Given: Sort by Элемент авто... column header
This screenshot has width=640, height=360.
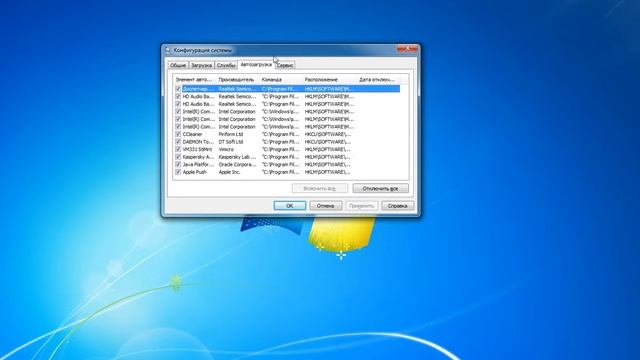Looking at the screenshot, I should (195, 80).
